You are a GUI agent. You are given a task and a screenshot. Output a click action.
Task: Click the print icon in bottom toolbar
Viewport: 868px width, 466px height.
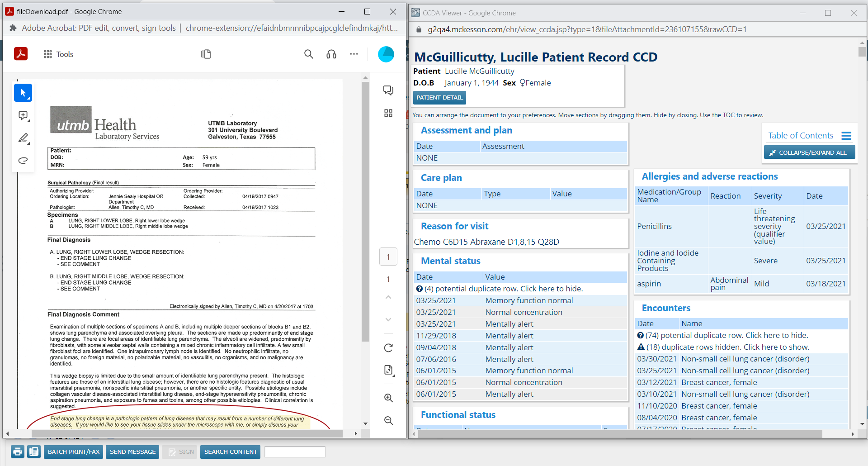(18, 452)
